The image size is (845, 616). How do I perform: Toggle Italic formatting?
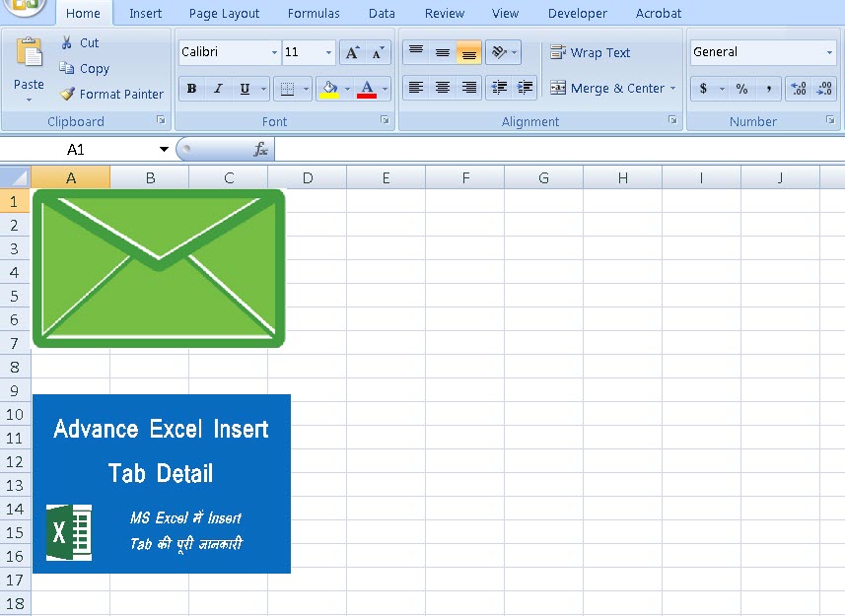coord(218,90)
